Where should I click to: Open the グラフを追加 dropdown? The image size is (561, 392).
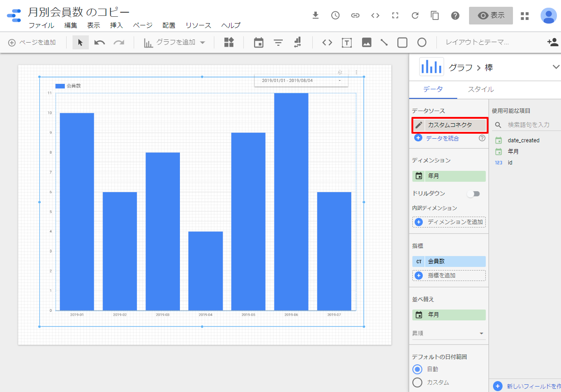(x=174, y=43)
